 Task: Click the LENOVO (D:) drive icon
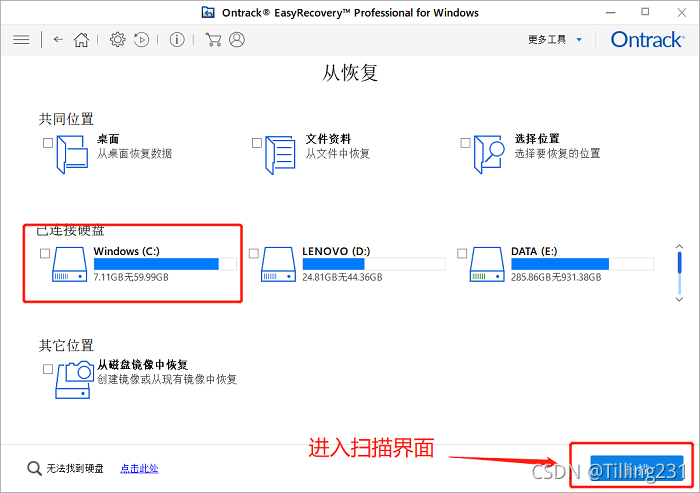[x=278, y=264]
